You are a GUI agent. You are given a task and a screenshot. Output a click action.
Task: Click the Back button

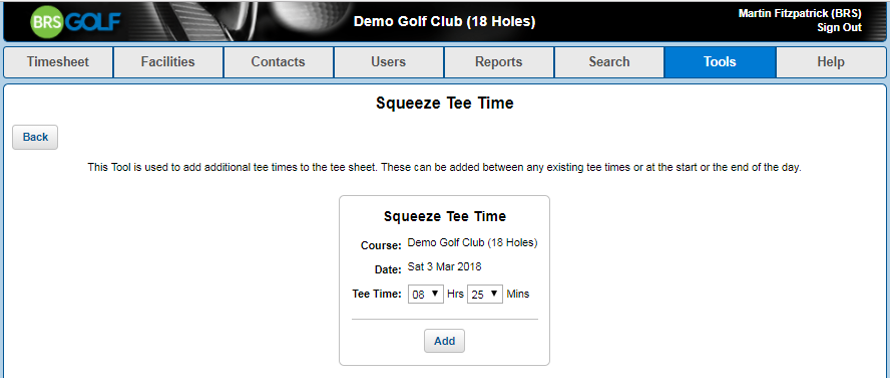pyautogui.click(x=35, y=137)
